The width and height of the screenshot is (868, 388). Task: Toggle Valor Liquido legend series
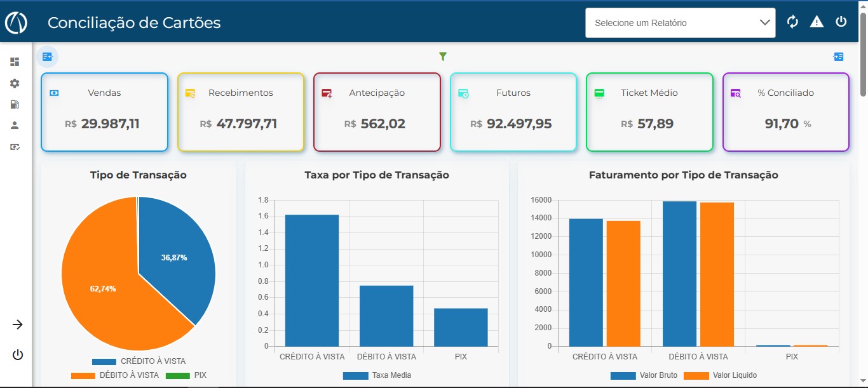point(720,375)
